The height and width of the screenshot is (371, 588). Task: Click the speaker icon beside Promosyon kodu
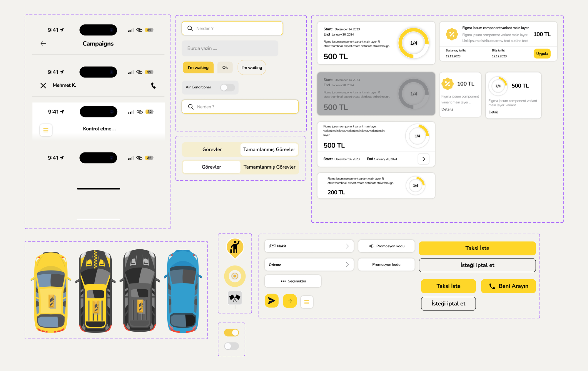[371, 246]
